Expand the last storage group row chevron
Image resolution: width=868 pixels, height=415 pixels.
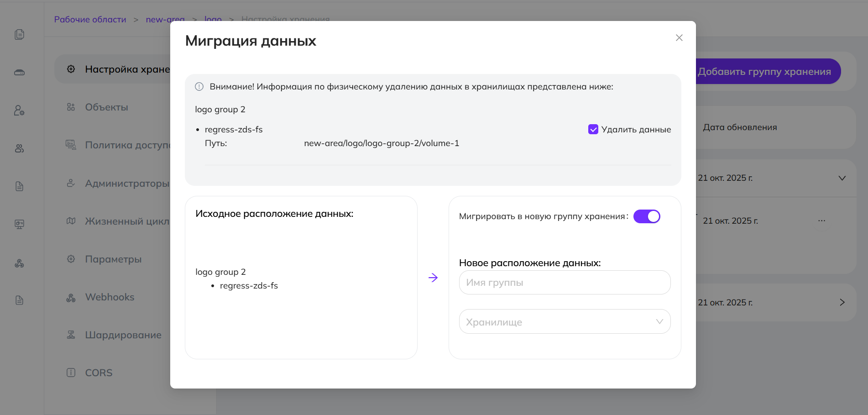[842, 303]
